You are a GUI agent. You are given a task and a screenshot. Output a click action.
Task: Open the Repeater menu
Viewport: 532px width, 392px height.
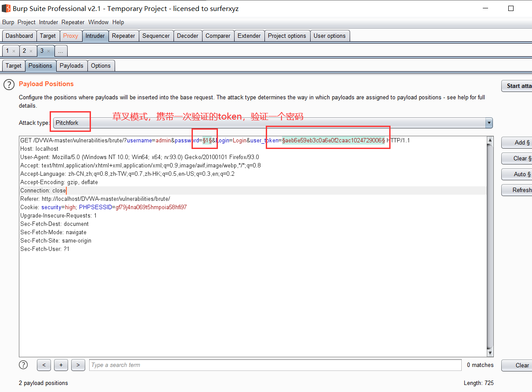[73, 22]
